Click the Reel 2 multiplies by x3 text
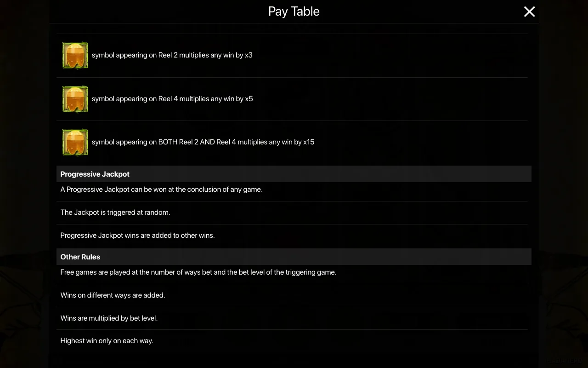The height and width of the screenshot is (368, 588). coord(172,55)
